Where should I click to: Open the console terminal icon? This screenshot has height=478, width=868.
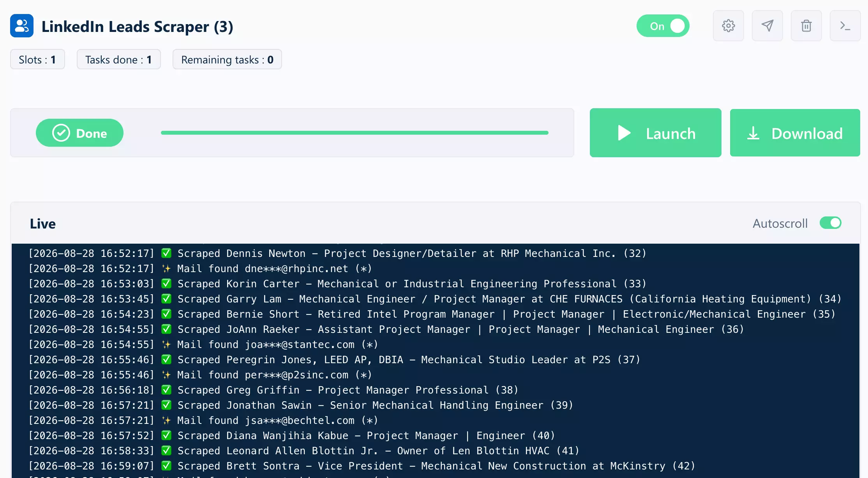pyautogui.click(x=845, y=26)
